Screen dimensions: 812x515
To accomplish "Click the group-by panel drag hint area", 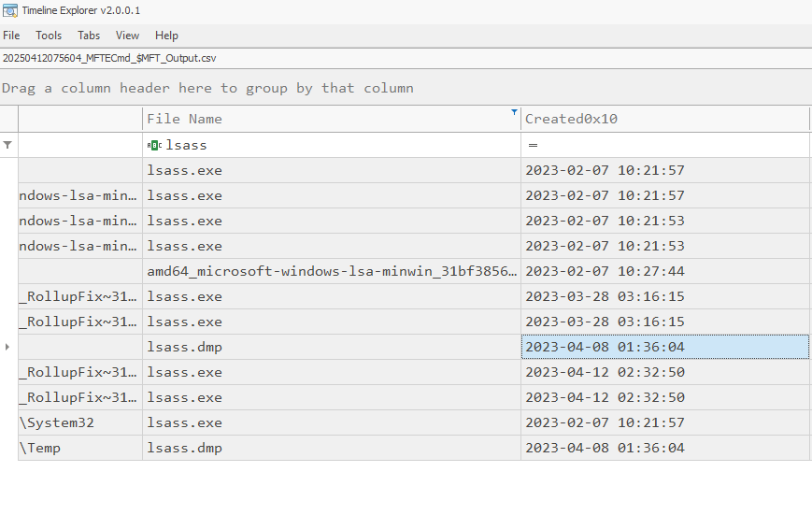I will (406, 88).
